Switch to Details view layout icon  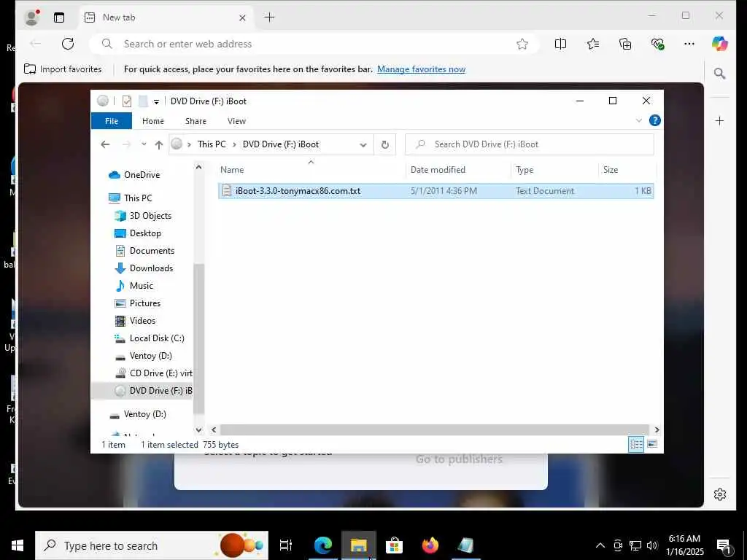[x=636, y=444]
